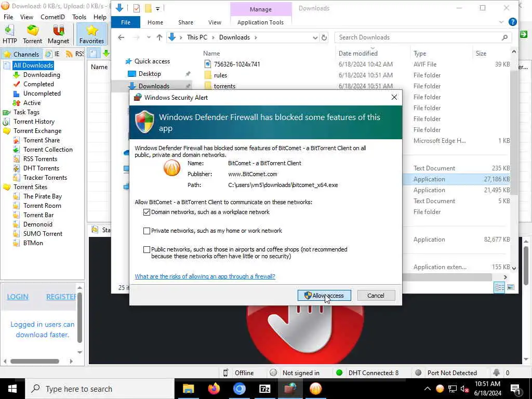Screen dimensions: 532x399
Task: Click the LOGIN link in BitComet
Action: click(18, 297)
